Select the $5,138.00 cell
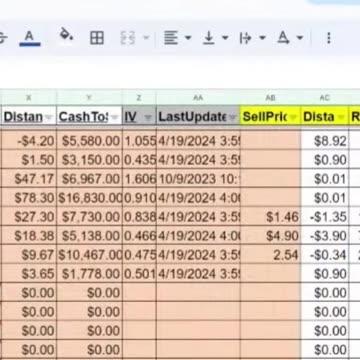The height and width of the screenshot is (360, 360). [89, 236]
